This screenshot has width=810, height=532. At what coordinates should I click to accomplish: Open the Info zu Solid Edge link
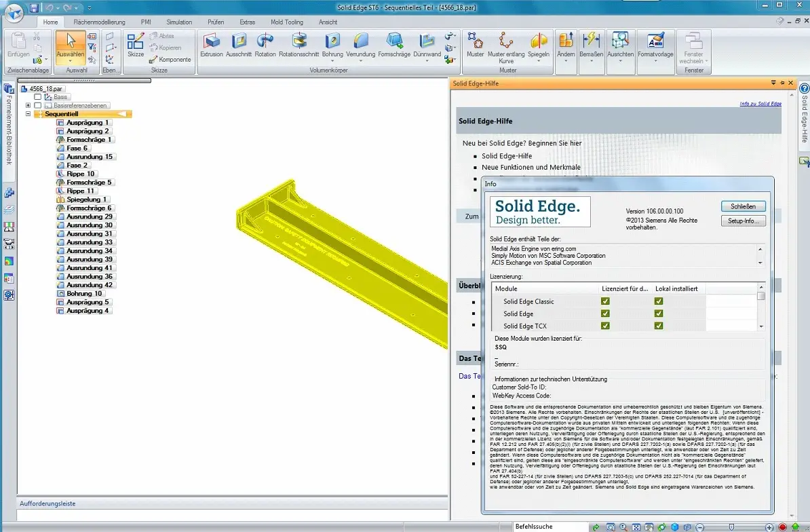[x=760, y=104]
